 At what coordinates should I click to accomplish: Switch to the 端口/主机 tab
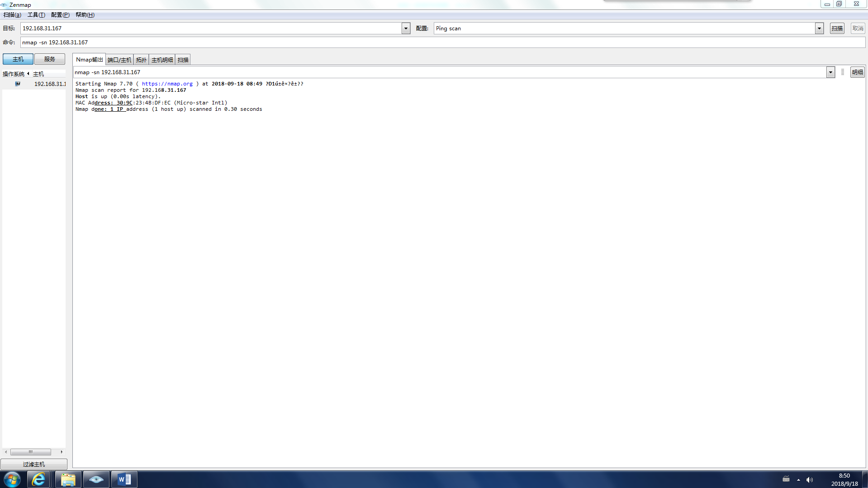pos(119,60)
